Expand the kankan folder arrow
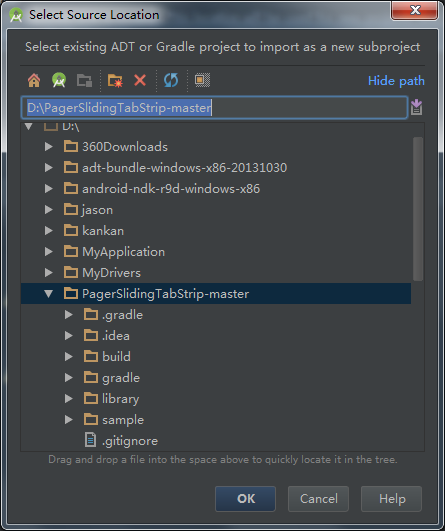 coord(49,231)
